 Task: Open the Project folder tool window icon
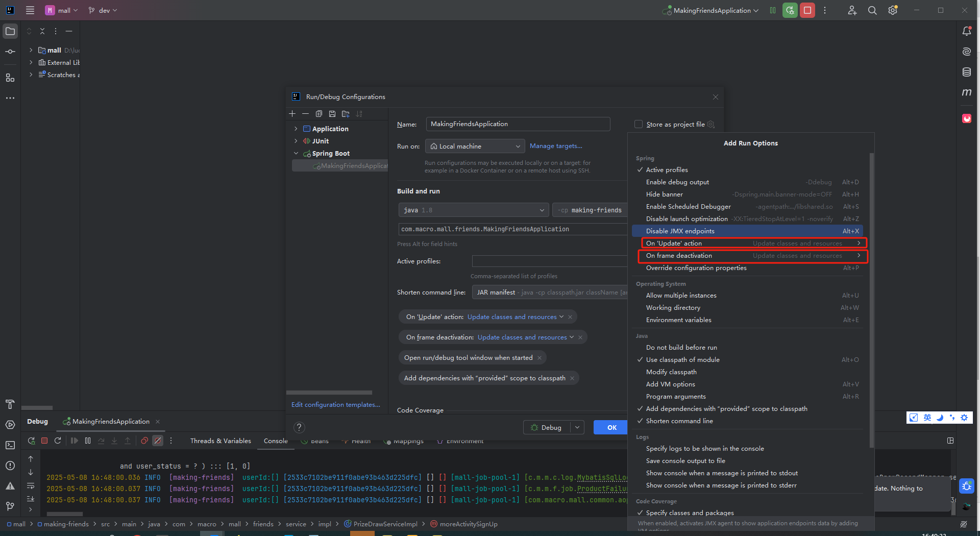10,31
